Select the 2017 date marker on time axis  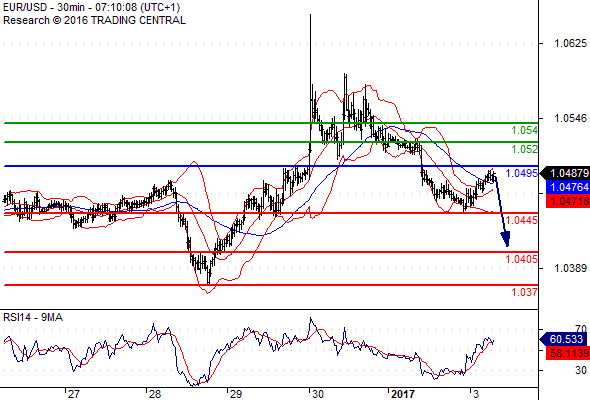[x=403, y=394]
